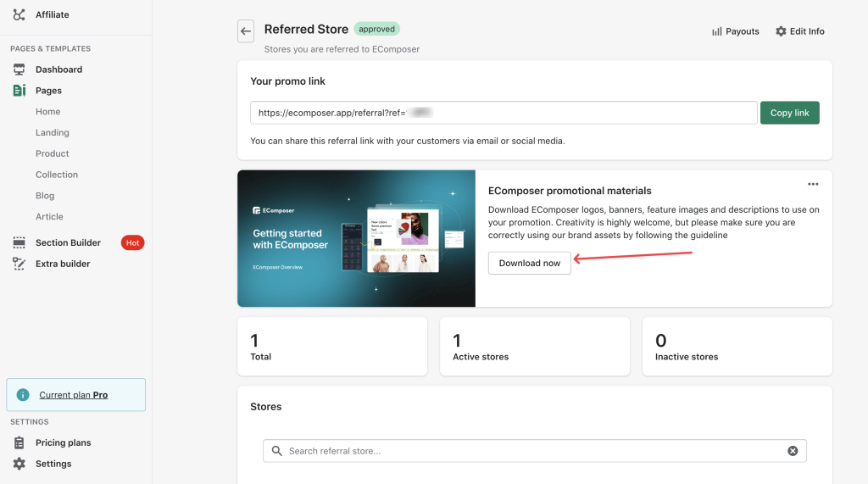Screen dimensions: 868x484
Task: Open Collection pages list
Action: (57, 175)
